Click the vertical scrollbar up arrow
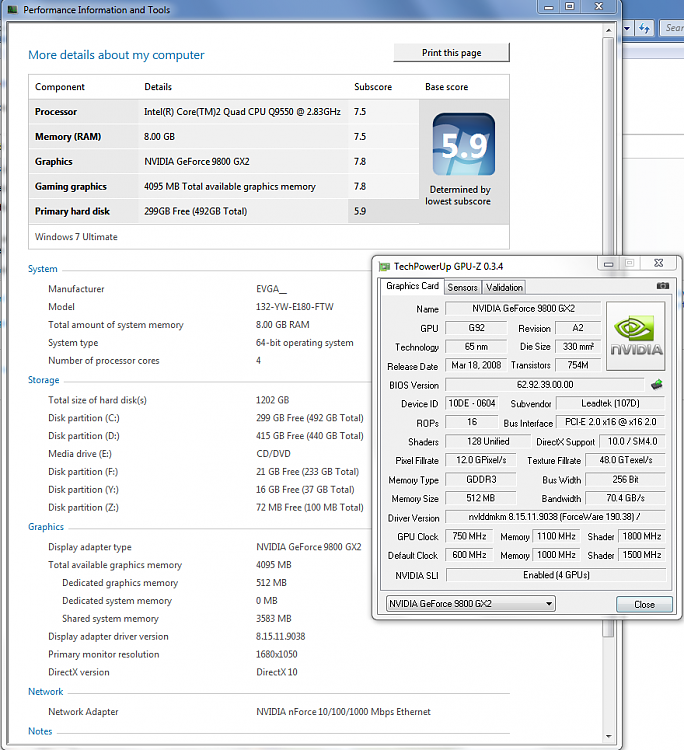Image resolution: width=684 pixels, height=750 pixels. [x=608, y=30]
